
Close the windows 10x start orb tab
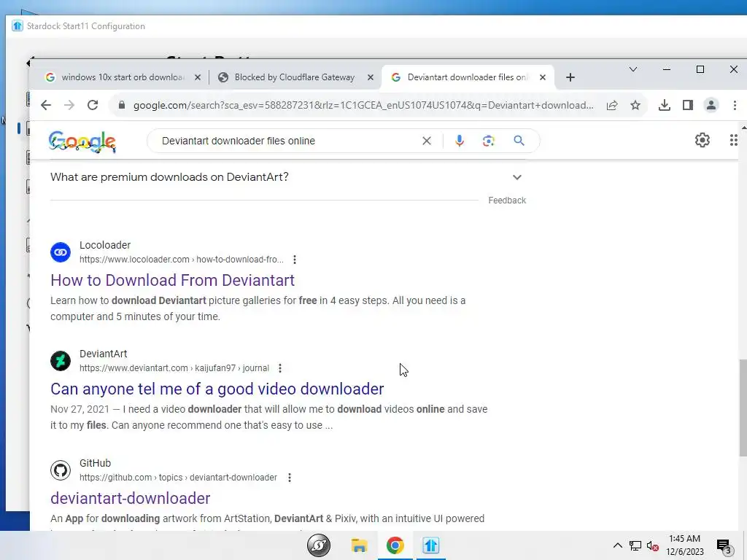point(198,77)
